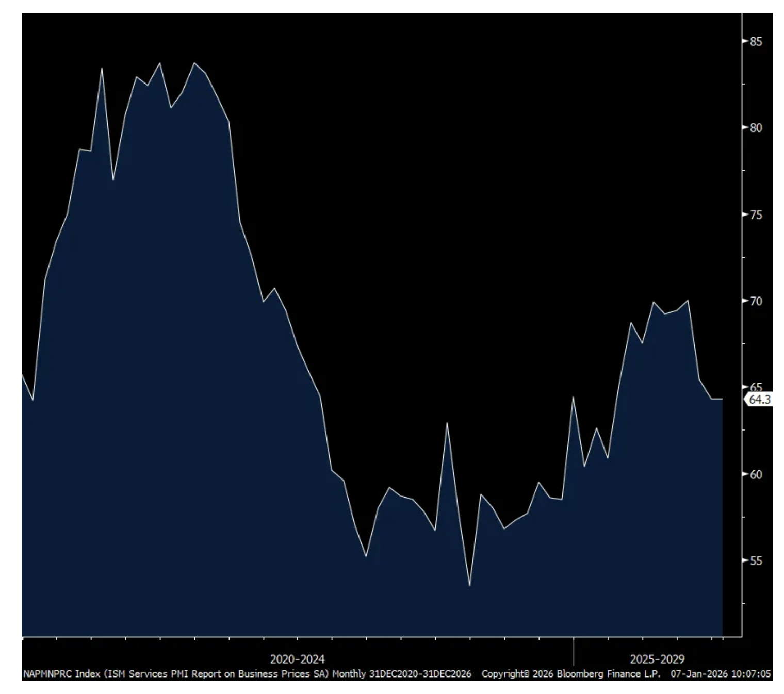This screenshot has height=694, width=784.
Task: Click the 70 y-axis label
Action: click(756, 301)
